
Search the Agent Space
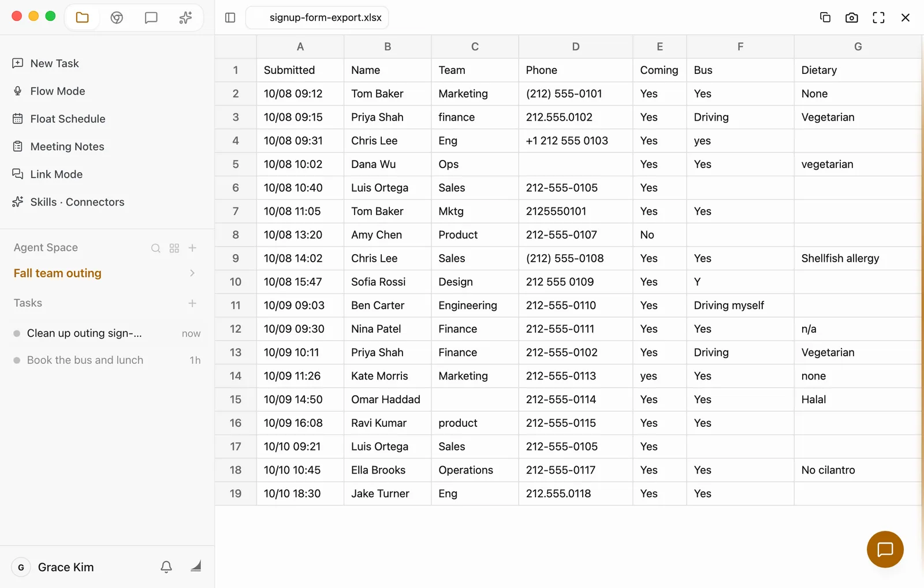coord(156,248)
